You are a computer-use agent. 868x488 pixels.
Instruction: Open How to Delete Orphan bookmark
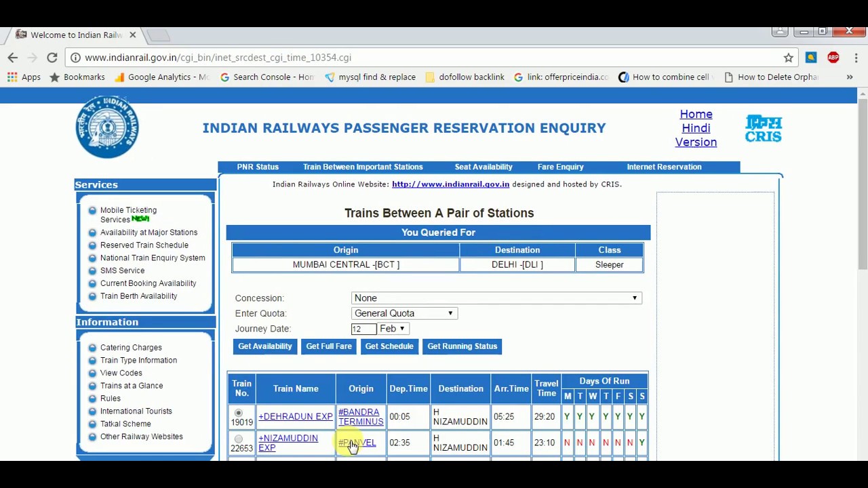772,77
